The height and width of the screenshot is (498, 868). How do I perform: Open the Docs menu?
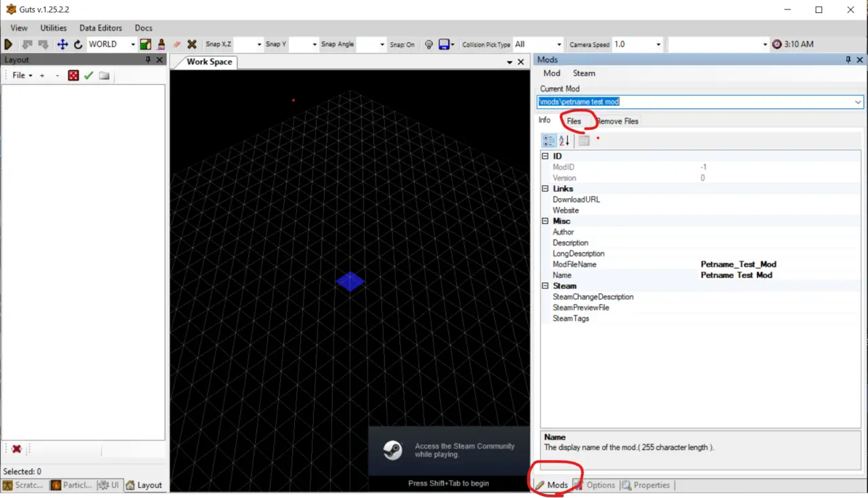(143, 28)
